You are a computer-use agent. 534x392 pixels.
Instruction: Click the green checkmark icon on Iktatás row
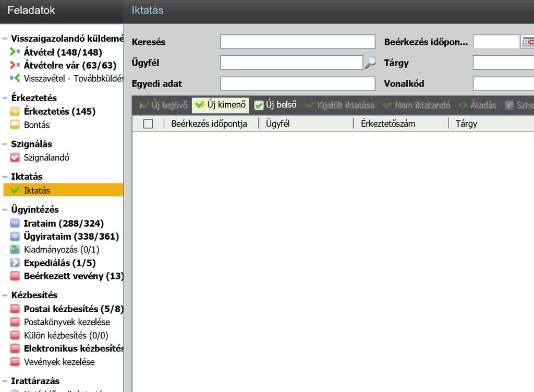[15, 190]
